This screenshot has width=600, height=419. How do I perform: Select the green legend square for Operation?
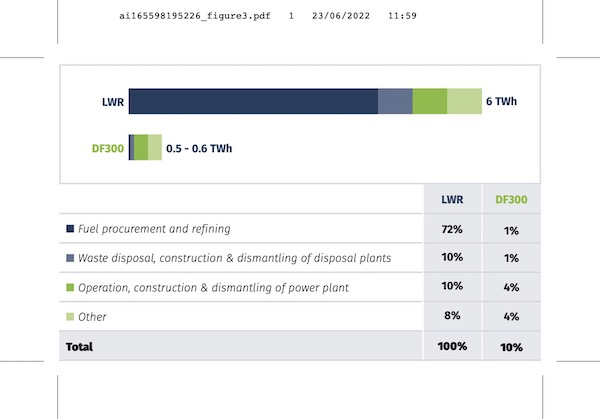[70, 287]
